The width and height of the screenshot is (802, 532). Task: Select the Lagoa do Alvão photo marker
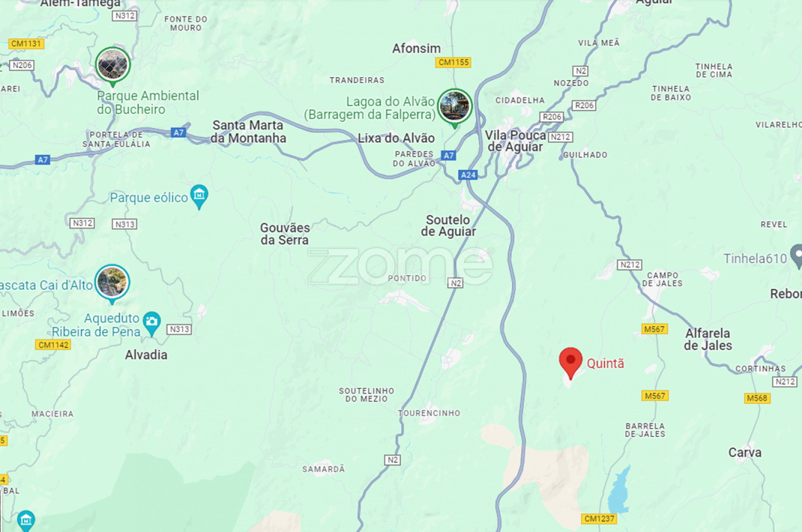coord(455,107)
